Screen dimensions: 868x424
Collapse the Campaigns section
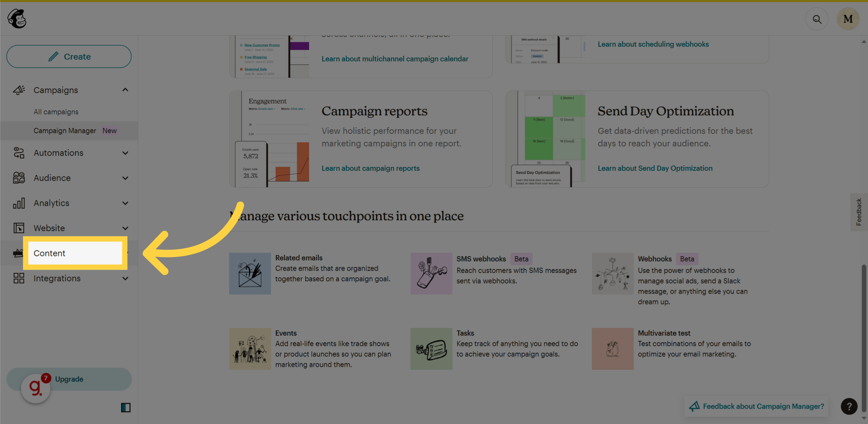(125, 90)
